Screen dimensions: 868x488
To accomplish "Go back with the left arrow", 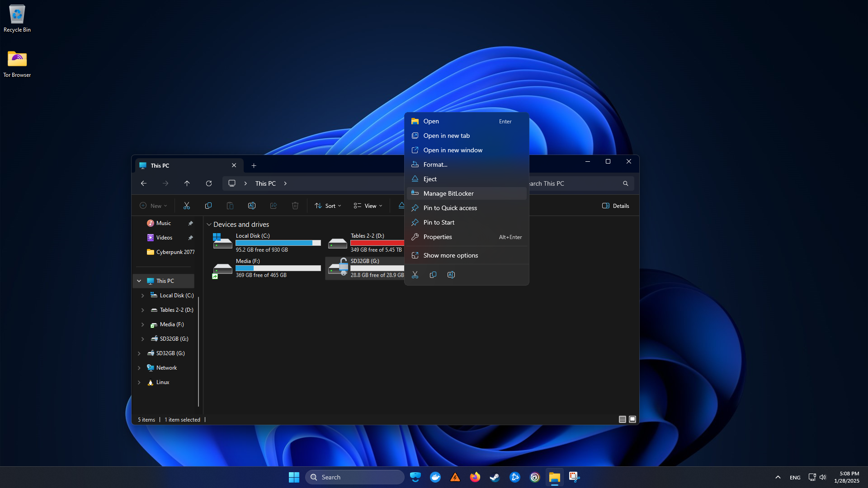I will (x=144, y=183).
